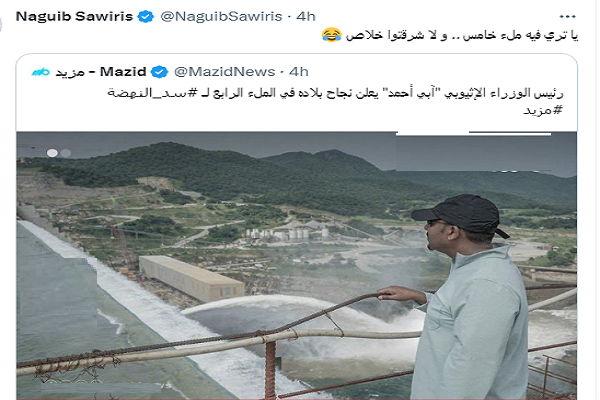
Task: Select the first bright carousel dot on photo
Action: click(x=52, y=153)
